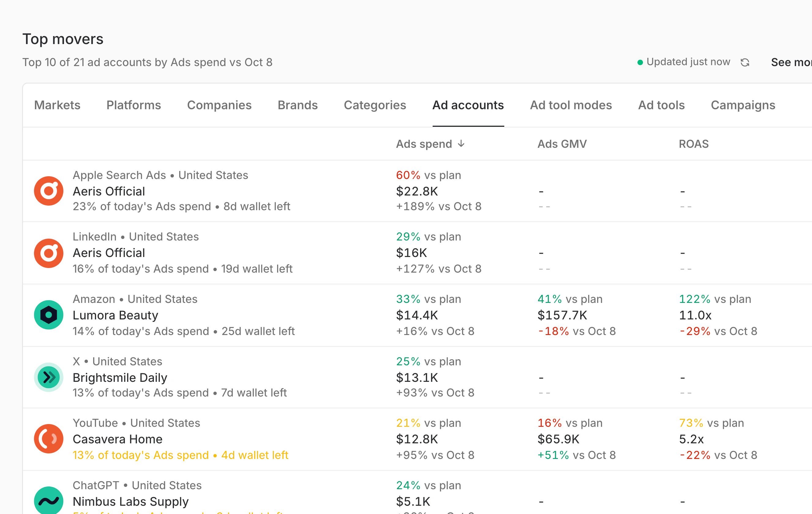This screenshot has width=812, height=514.
Task: Click the 'Top 10 of 21 ad accounts' subtitle
Action: point(147,62)
